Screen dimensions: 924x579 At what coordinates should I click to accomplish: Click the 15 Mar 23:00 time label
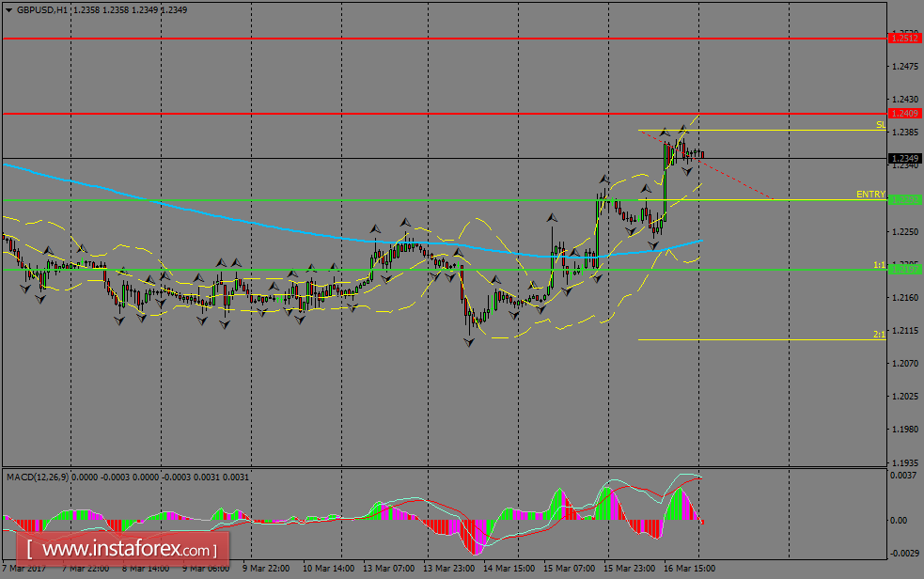coord(630,569)
